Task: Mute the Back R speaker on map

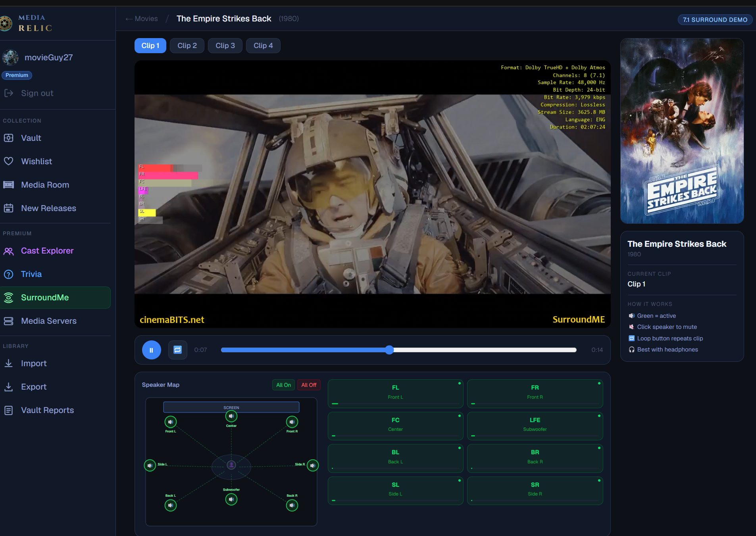Action: 292,505
